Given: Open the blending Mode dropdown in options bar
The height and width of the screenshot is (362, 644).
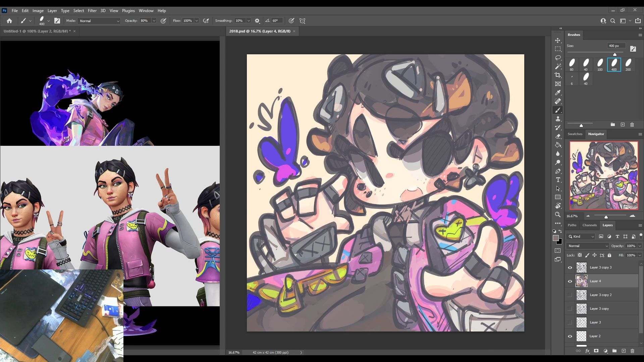Looking at the screenshot, I should coord(99,21).
